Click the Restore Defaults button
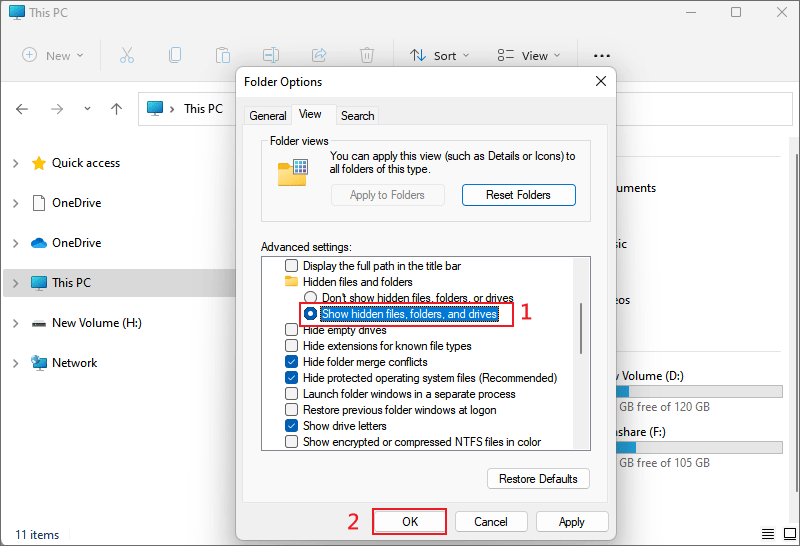Viewport: 800px width, 546px height. click(538, 479)
